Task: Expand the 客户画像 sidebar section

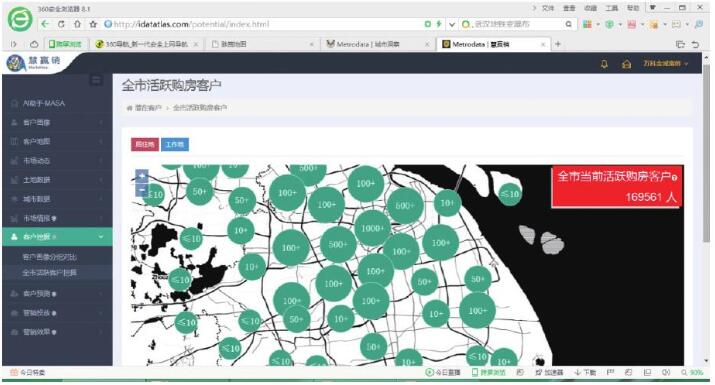Action: [x=57, y=122]
